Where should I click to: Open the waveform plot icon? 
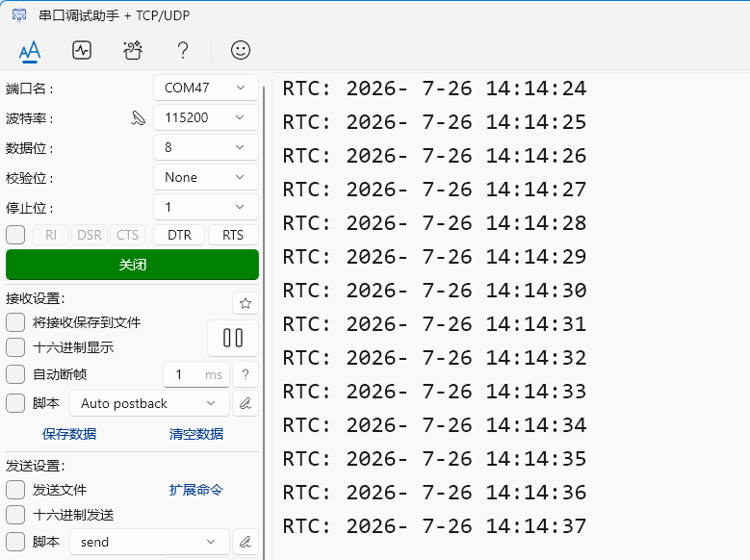82,50
